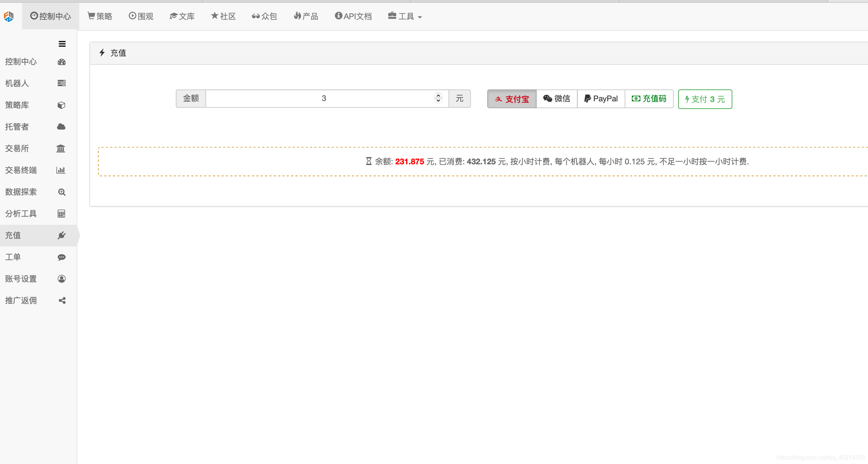
Task: Select 充值码 payment option
Action: (649, 99)
